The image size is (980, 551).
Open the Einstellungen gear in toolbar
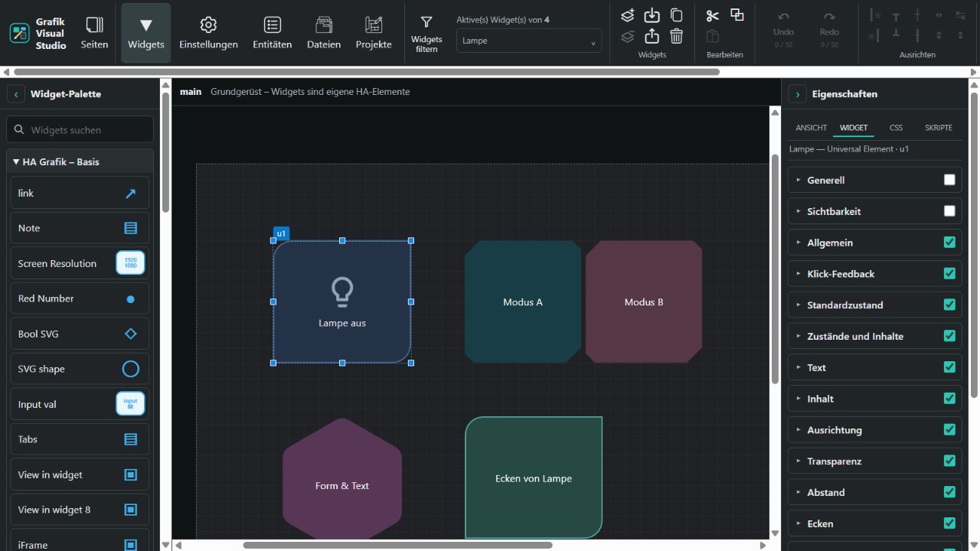(208, 33)
